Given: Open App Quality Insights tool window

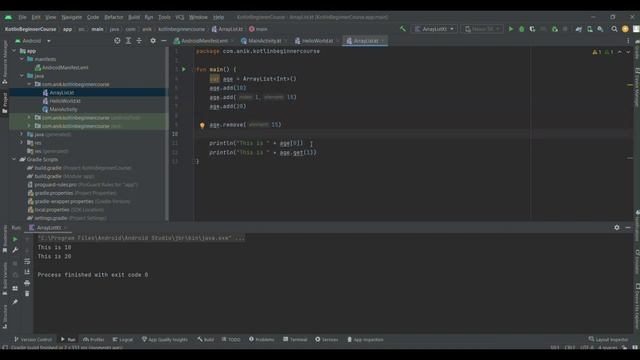Looking at the screenshot, I should coord(165,340).
